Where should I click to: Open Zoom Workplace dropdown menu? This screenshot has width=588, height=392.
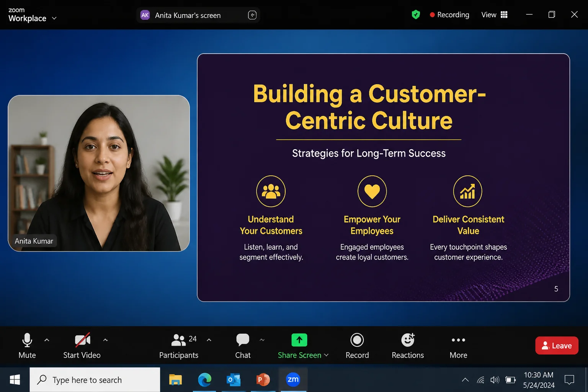coord(33,15)
